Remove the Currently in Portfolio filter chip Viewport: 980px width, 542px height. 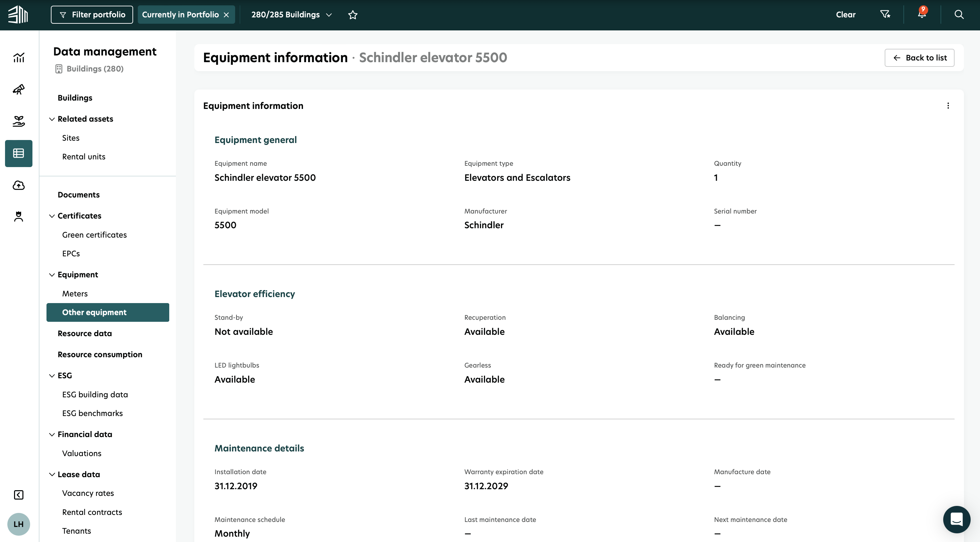coord(226,14)
